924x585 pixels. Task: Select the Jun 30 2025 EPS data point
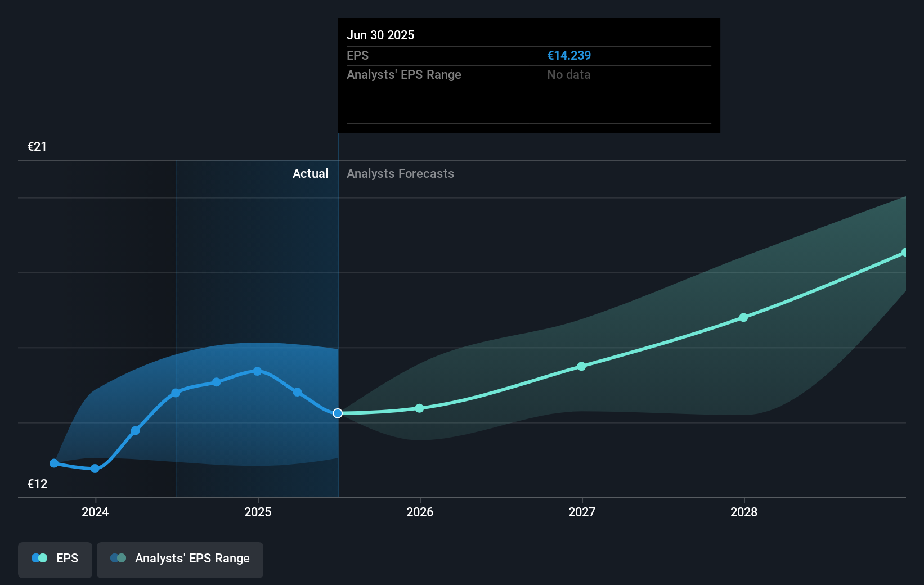click(338, 413)
